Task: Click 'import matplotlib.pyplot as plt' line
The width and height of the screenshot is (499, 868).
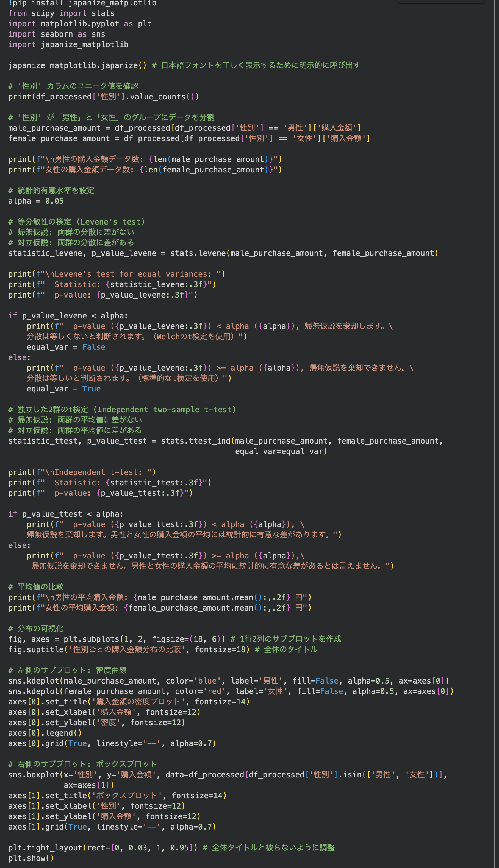Action: [x=80, y=24]
